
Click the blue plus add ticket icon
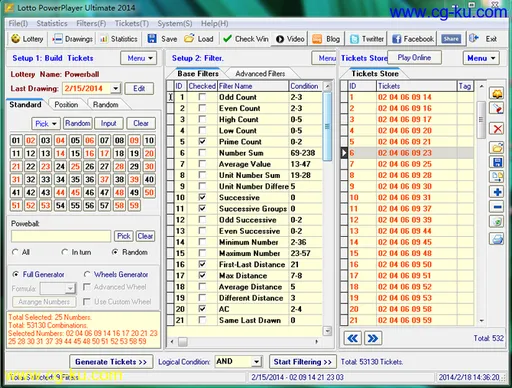point(497,192)
